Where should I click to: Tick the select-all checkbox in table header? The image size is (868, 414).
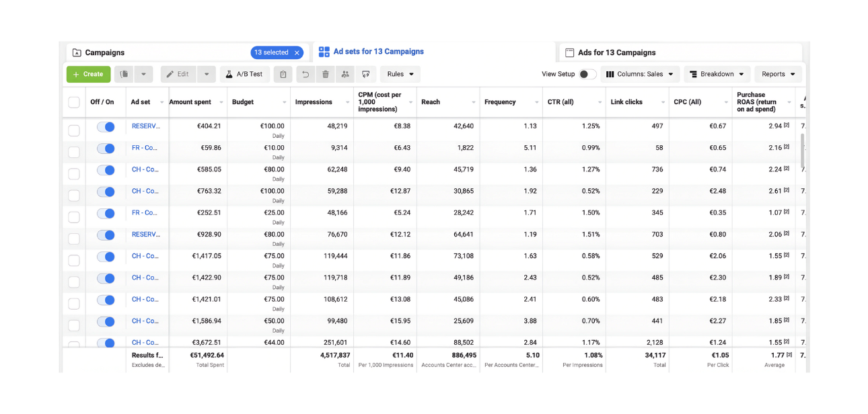(x=74, y=102)
